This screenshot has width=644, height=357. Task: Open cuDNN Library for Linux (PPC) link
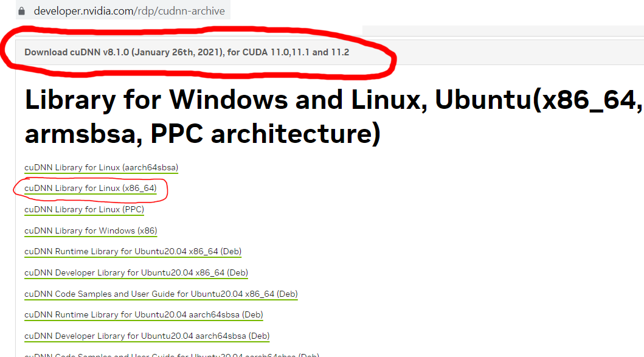pos(84,209)
